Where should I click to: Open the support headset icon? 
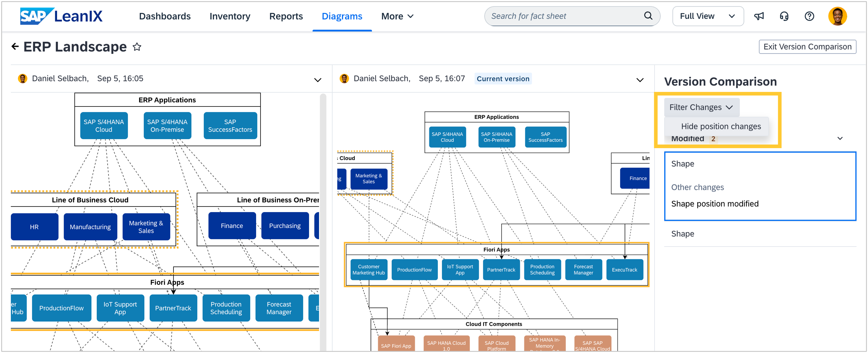click(784, 16)
